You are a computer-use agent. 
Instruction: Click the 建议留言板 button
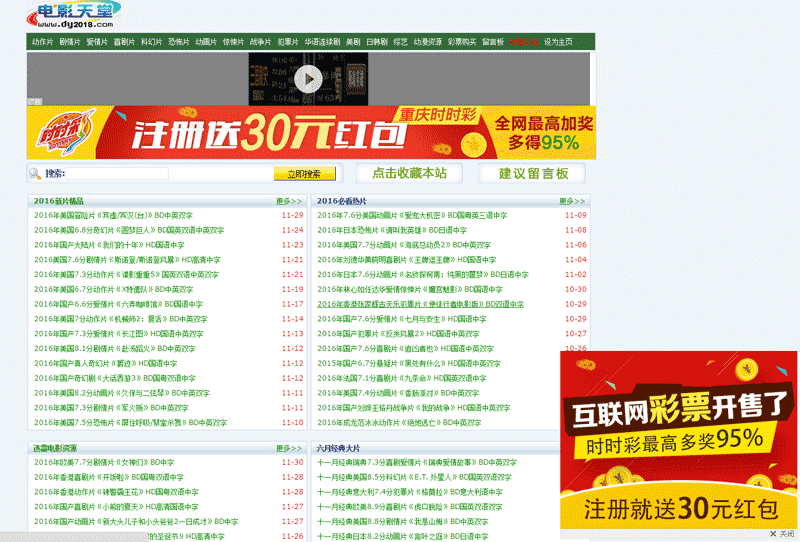pyautogui.click(x=533, y=174)
